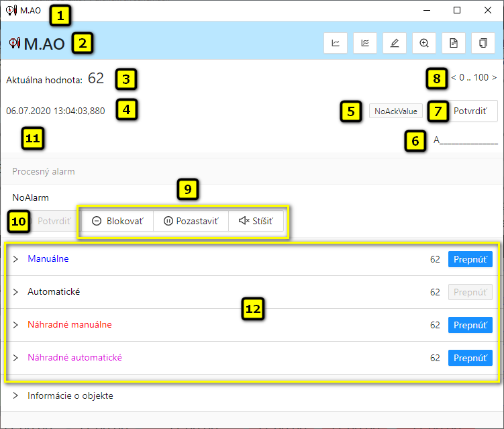This screenshot has height=429, width=504.
Task: Click the NoAckValue status label
Action: tap(396, 111)
